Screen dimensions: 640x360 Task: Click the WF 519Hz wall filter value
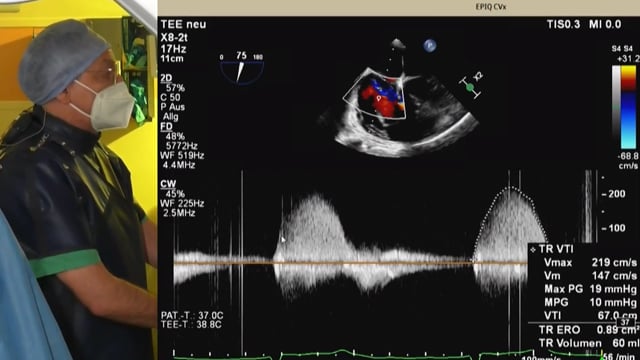pos(182,156)
